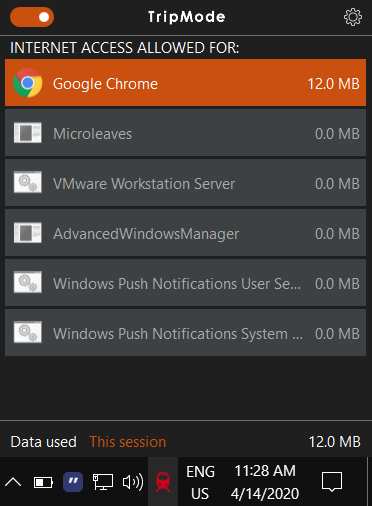Allow Windows Push Notifications System service
The height and width of the screenshot is (506, 372).
click(x=185, y=333)
